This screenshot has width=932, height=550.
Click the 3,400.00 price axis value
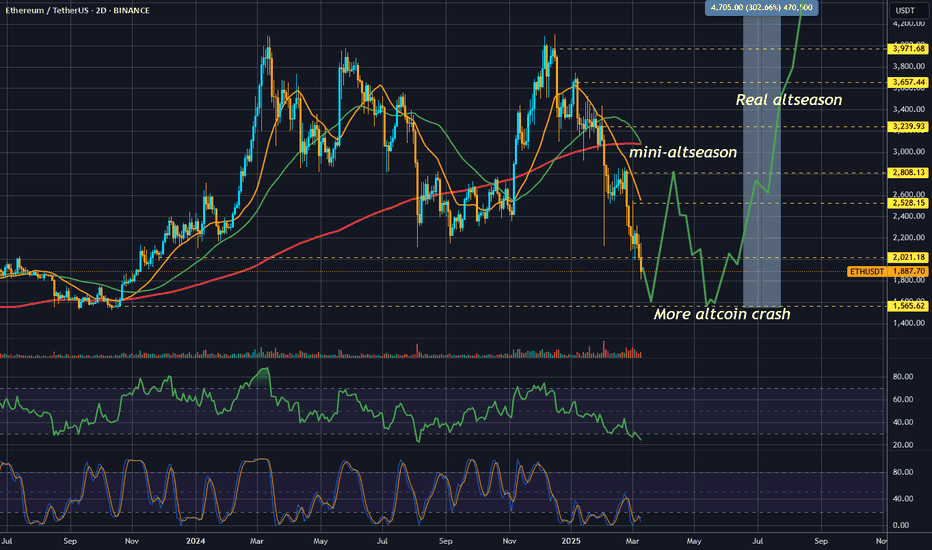coord(908,109)
